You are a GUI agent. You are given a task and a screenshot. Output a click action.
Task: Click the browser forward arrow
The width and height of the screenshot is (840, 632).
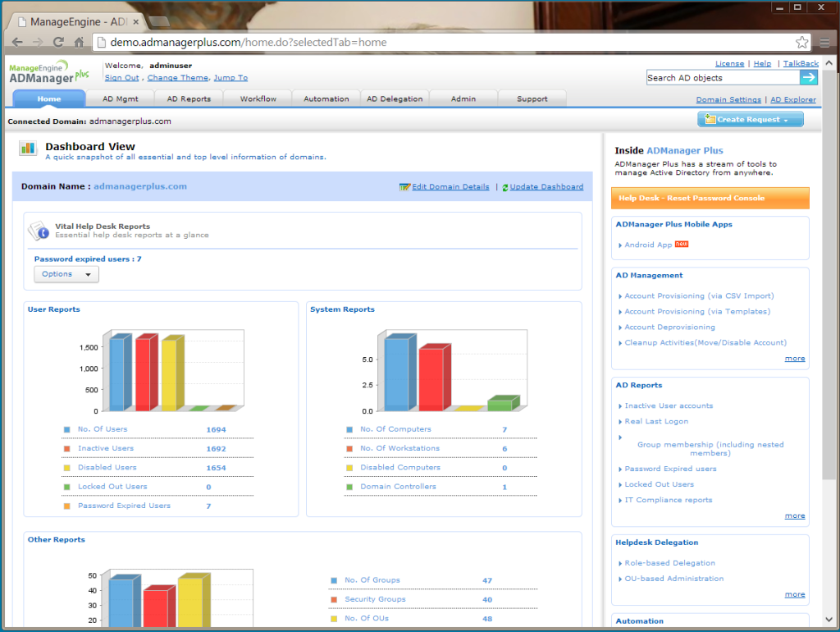tap(38, 43)
